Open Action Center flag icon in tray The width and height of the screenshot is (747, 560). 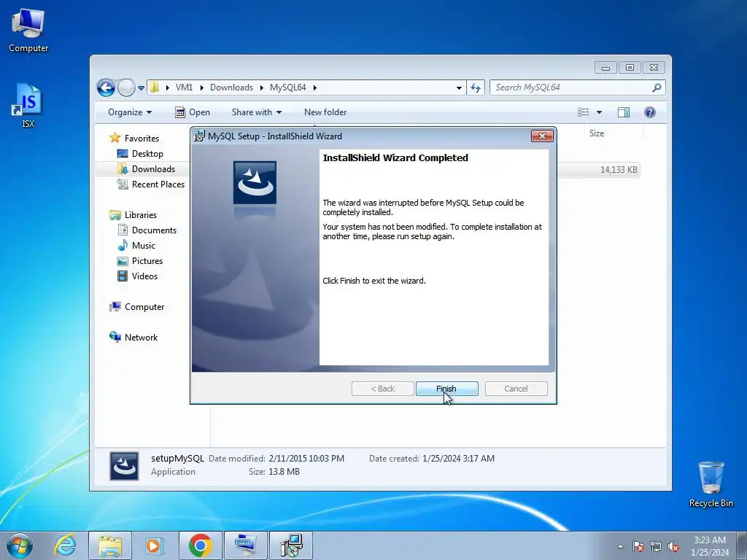tap(638, 546)
